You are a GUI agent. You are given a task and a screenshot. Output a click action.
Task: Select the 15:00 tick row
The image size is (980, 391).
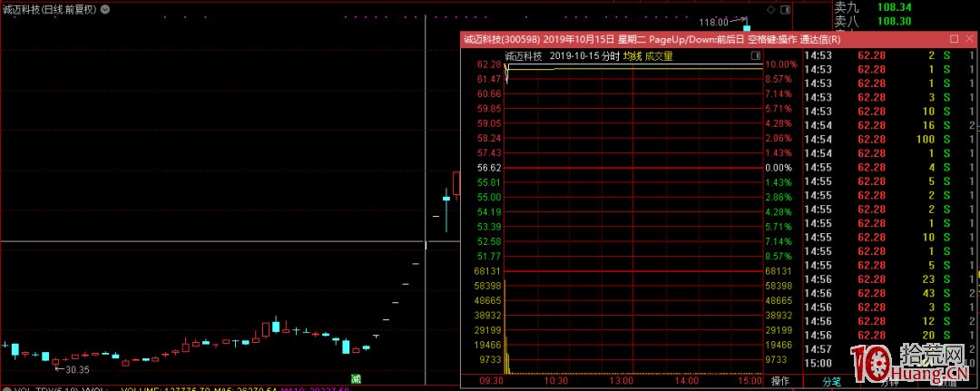890,363
